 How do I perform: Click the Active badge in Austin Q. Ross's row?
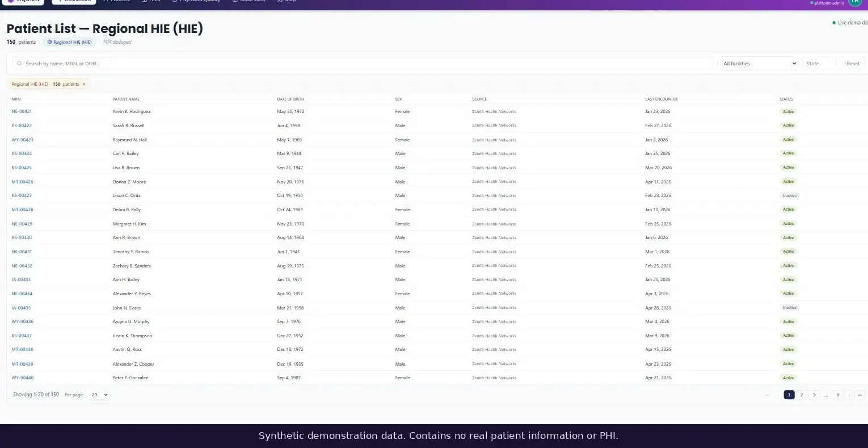(789, 350)
